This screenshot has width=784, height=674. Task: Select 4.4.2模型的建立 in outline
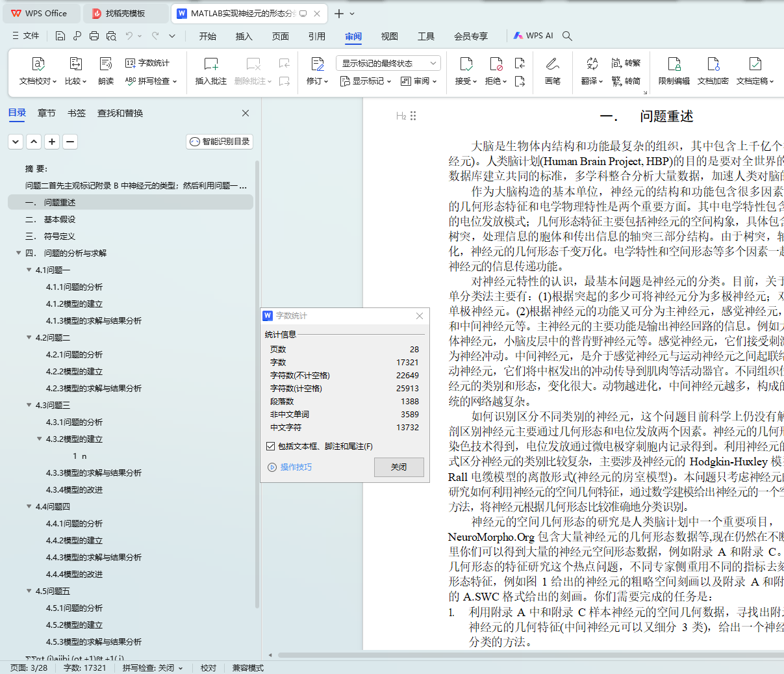pyautogui.click(x=74, y=540)
